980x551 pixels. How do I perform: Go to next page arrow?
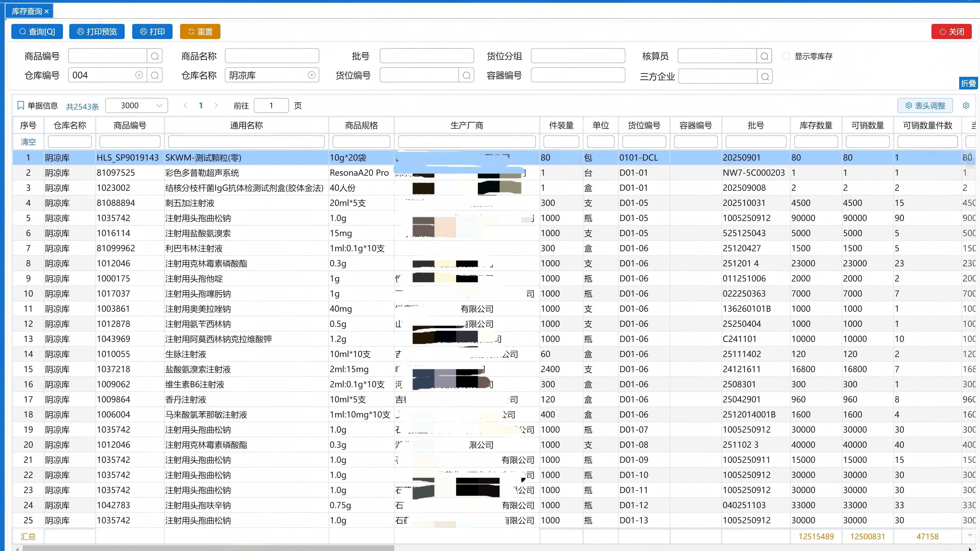216,105
